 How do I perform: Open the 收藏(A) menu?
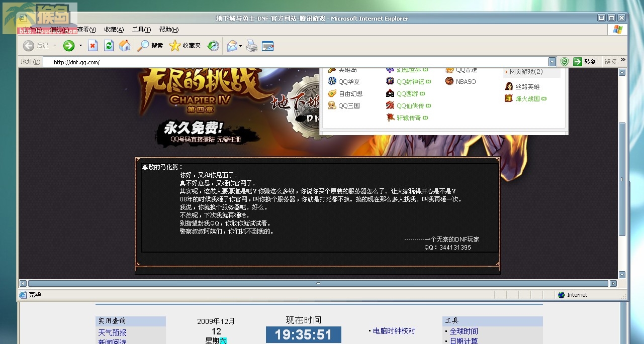click(x=114, y=30)
